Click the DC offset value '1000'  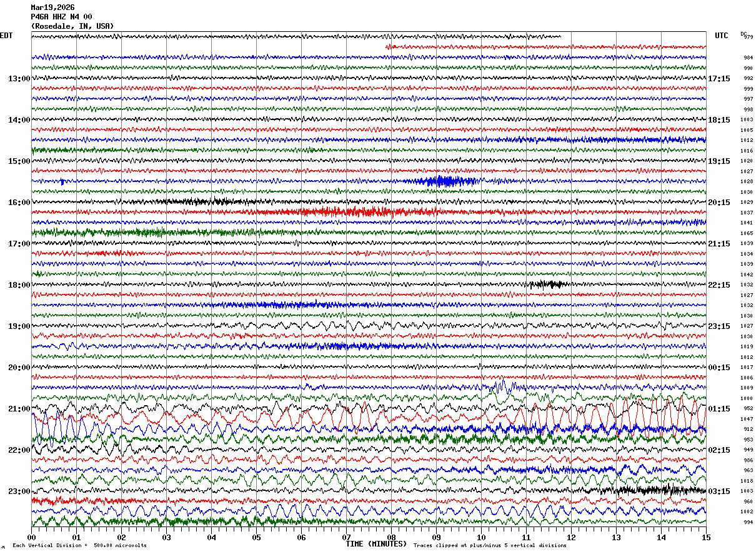(x=747, y=398)
